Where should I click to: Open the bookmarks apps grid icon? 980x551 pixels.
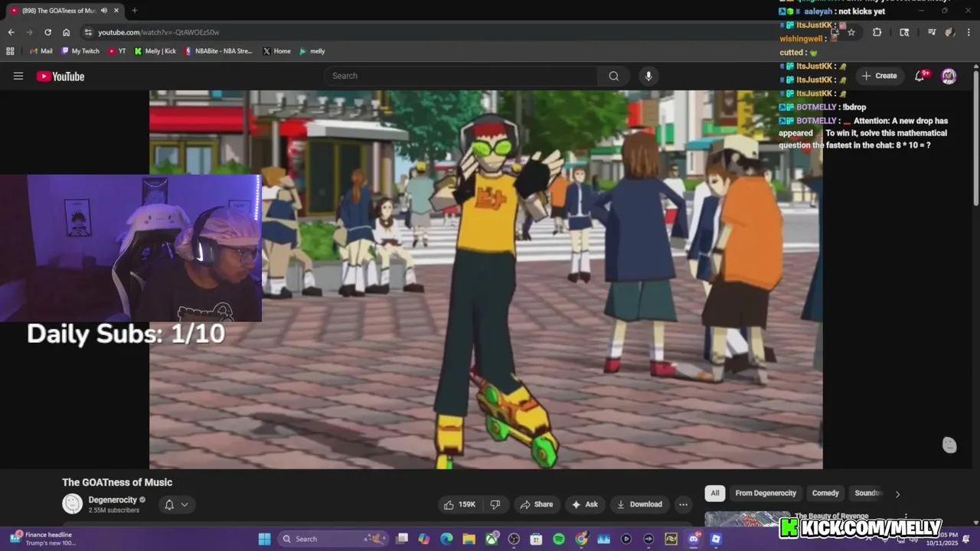(x=10, y=51)
